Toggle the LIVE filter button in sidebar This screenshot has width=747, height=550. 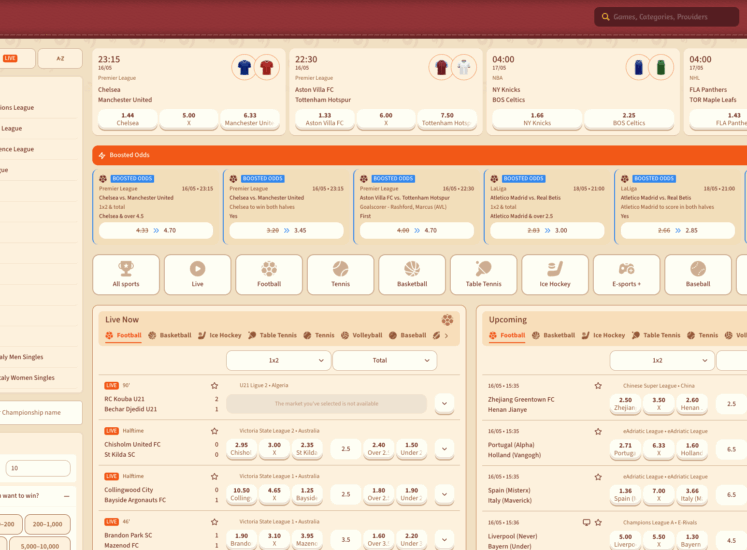(17, 58)
